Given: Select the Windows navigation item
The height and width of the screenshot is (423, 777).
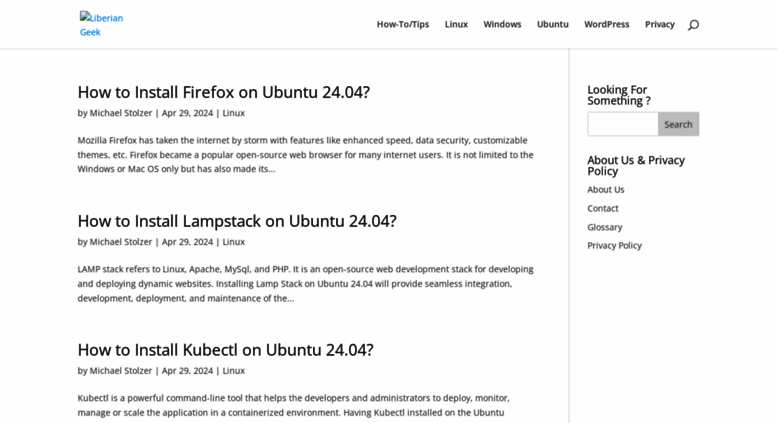Looking at the screenshot, I should pos(502,24).
